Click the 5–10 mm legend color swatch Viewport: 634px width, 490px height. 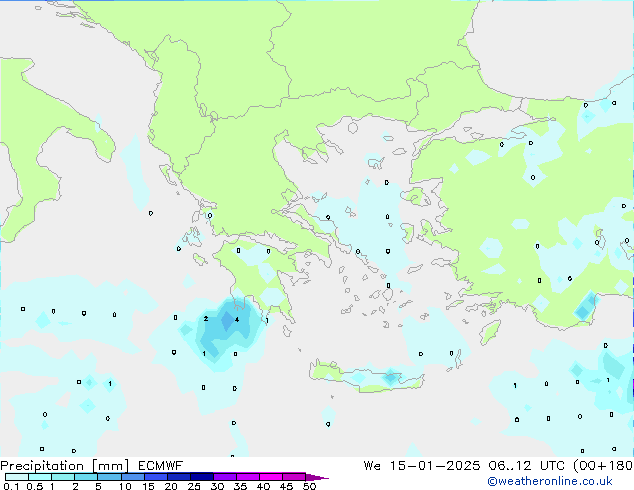coord(109,477)
